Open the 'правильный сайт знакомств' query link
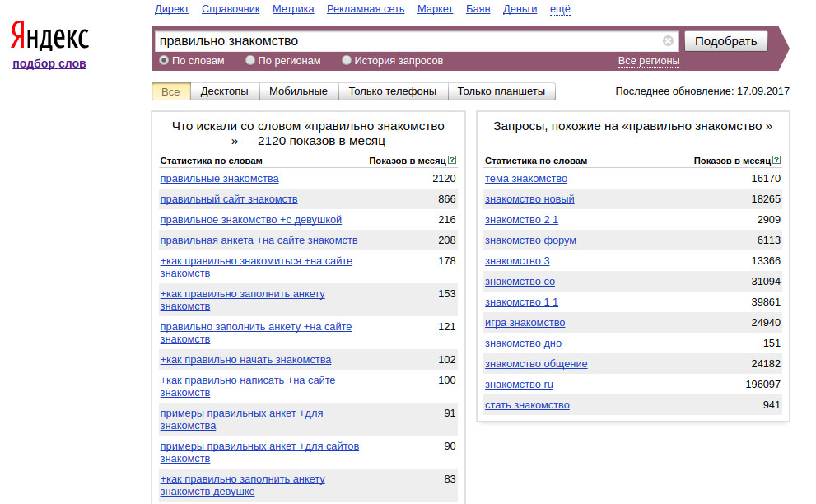The width and height of the screenshot is (816, 504). click(x=229, y=199)
